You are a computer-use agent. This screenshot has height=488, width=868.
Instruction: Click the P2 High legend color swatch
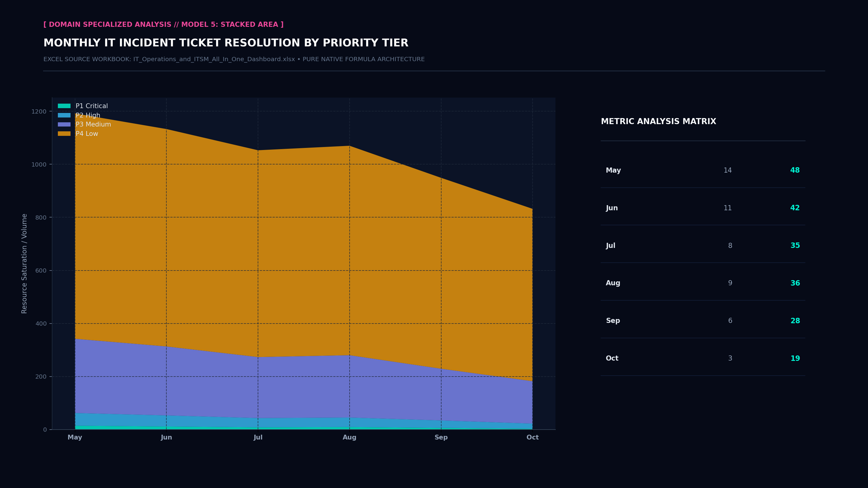click(64, 115)
